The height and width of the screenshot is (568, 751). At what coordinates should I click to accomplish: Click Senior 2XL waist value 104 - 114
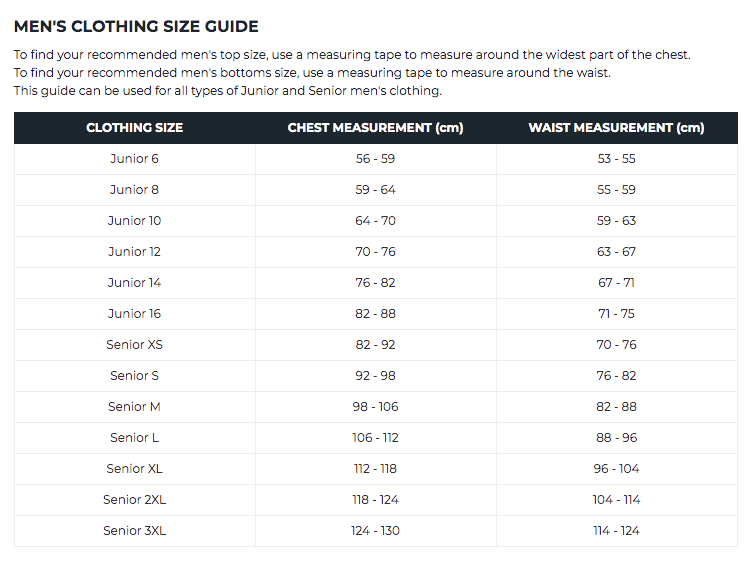click(616, 500)
